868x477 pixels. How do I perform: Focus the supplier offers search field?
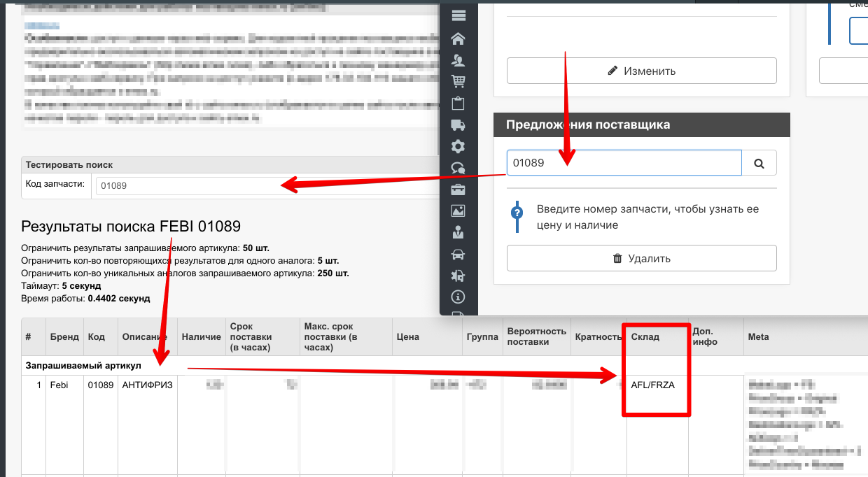click(x=623, y=163)
